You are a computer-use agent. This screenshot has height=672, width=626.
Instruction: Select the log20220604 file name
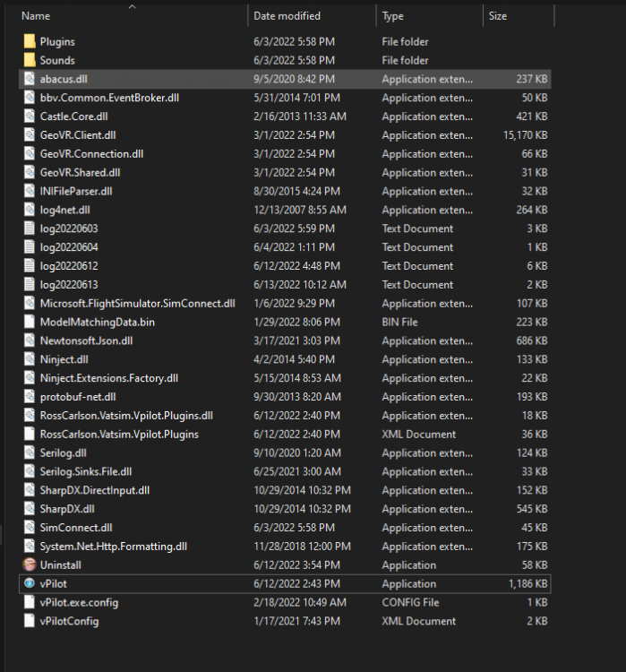pyautogui.click(x=69, y=247)
